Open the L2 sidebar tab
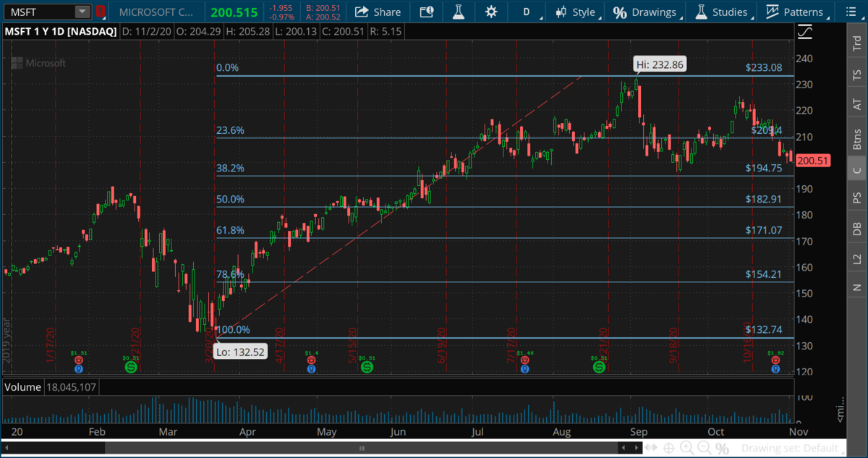This screenshot has height=458, width=868. pos(857,258)
